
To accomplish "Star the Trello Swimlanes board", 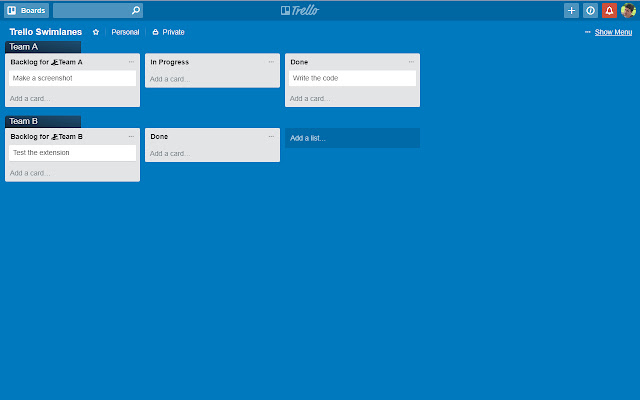I will 96,32.
